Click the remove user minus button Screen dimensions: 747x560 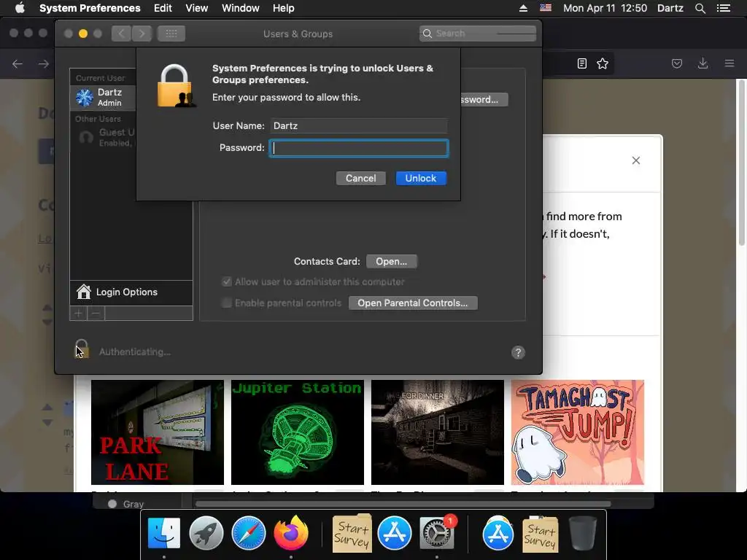(96, 314)
